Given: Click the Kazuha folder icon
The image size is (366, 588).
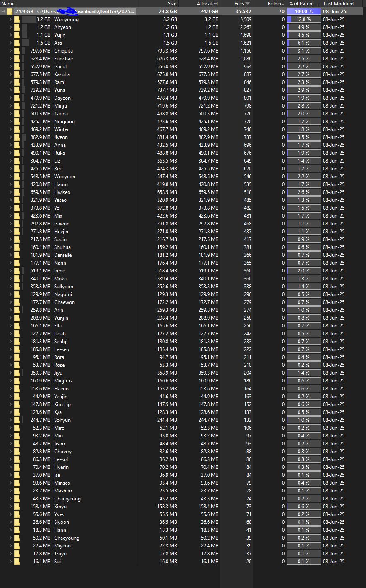Looking at the screenshot, I should (x=17, y=74).
